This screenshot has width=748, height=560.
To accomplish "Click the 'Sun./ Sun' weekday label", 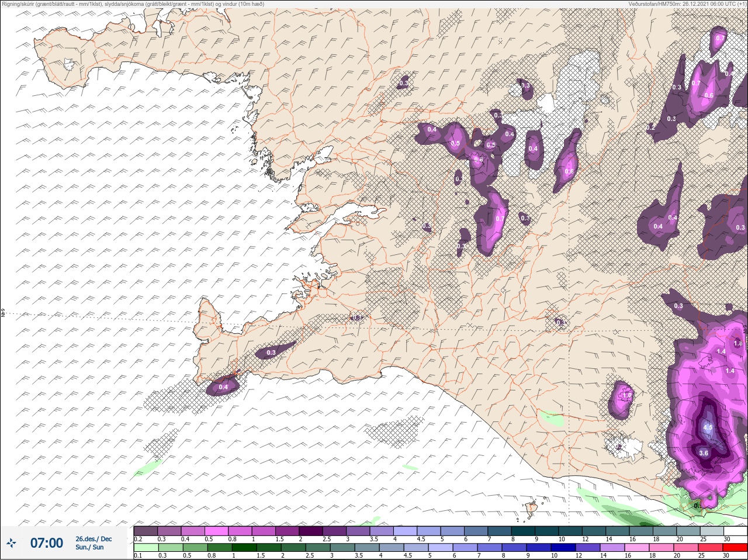I will [89, 547].
